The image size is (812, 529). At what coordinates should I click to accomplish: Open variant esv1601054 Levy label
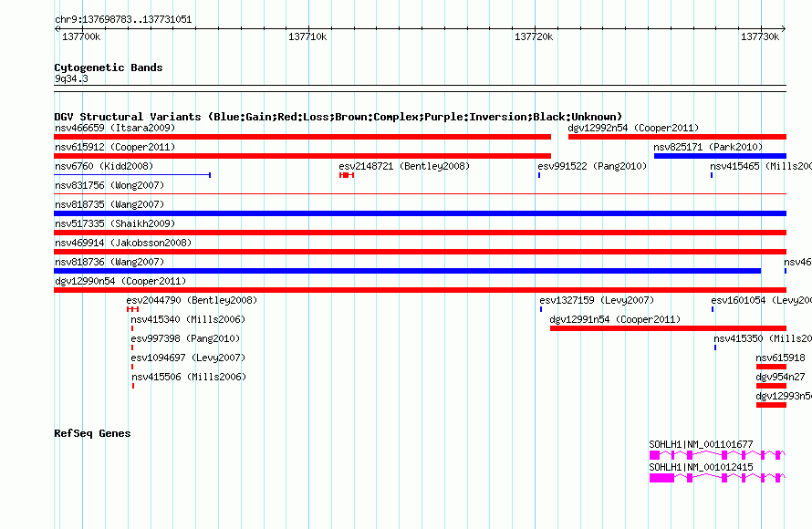(x=761, y=300)
